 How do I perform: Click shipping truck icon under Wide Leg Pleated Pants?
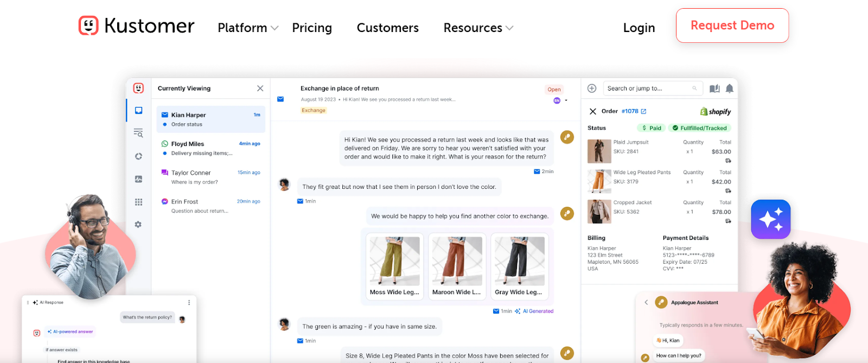coord(728,191)
